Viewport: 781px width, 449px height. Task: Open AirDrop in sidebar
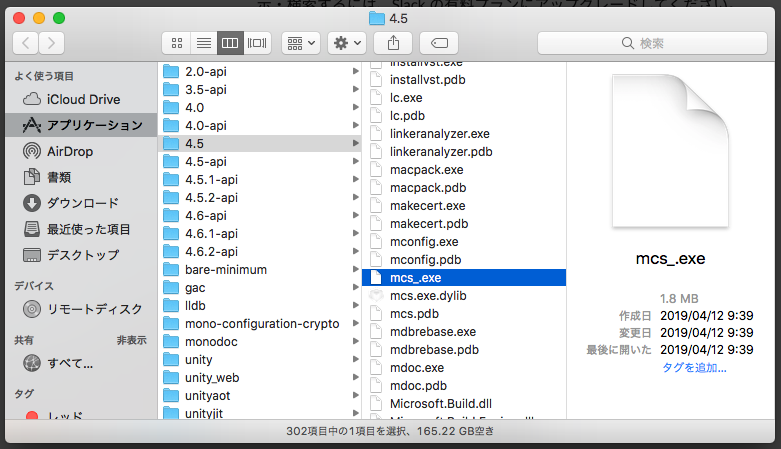coord(81,151)
